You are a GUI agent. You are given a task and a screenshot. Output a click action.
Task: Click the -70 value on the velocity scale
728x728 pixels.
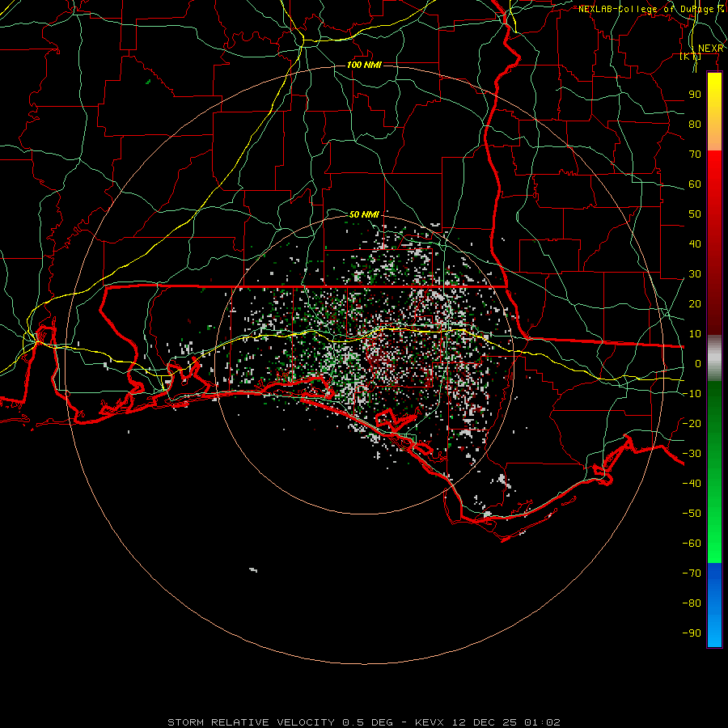692,574
